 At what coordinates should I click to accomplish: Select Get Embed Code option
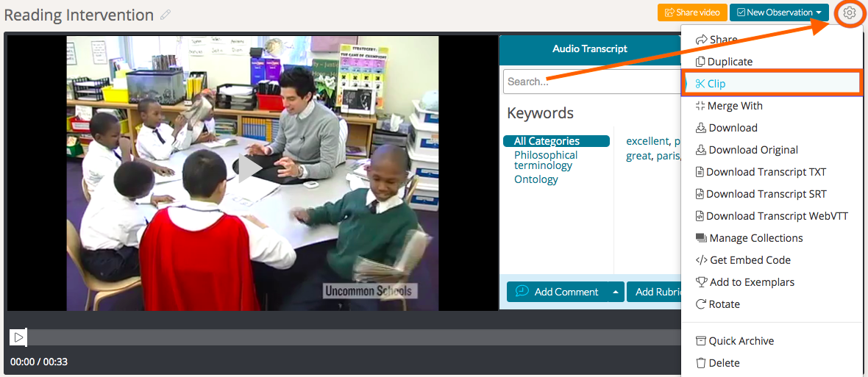pos(750,260)
